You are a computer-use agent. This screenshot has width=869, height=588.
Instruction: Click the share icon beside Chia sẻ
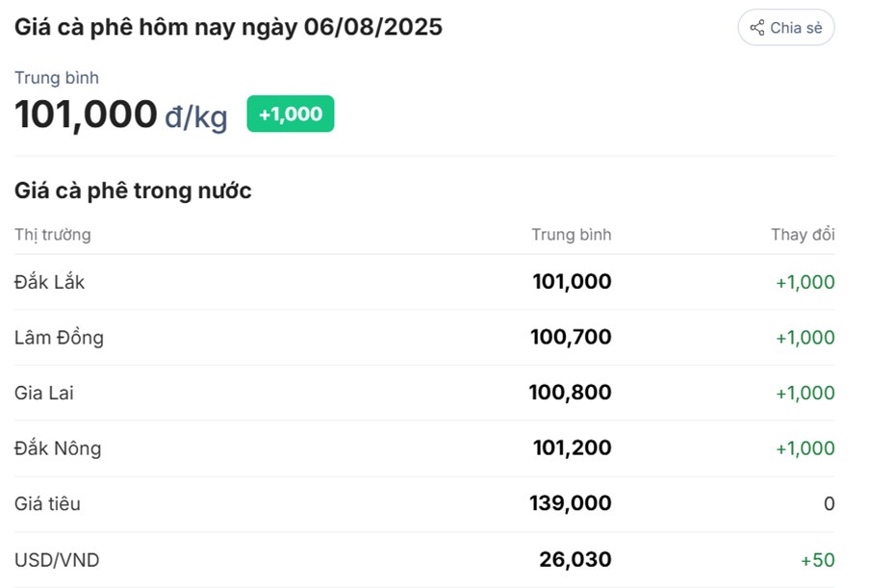pos(757,27)
